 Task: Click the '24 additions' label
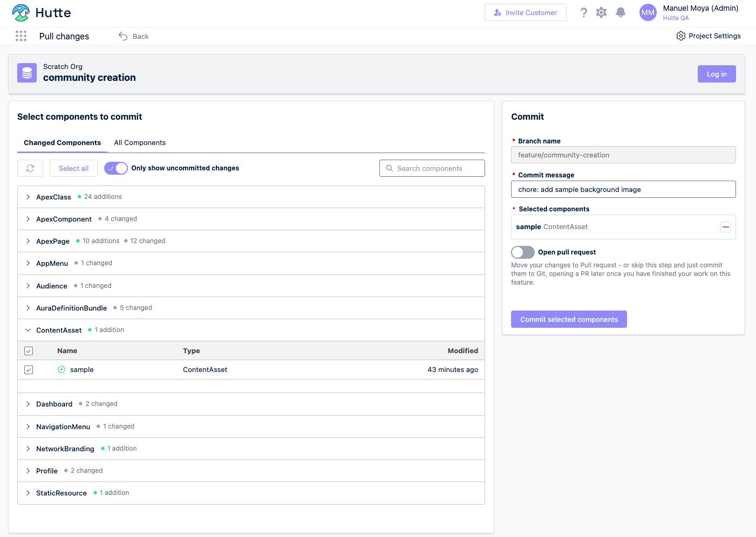pyautogui.click(x=103, y=197)
